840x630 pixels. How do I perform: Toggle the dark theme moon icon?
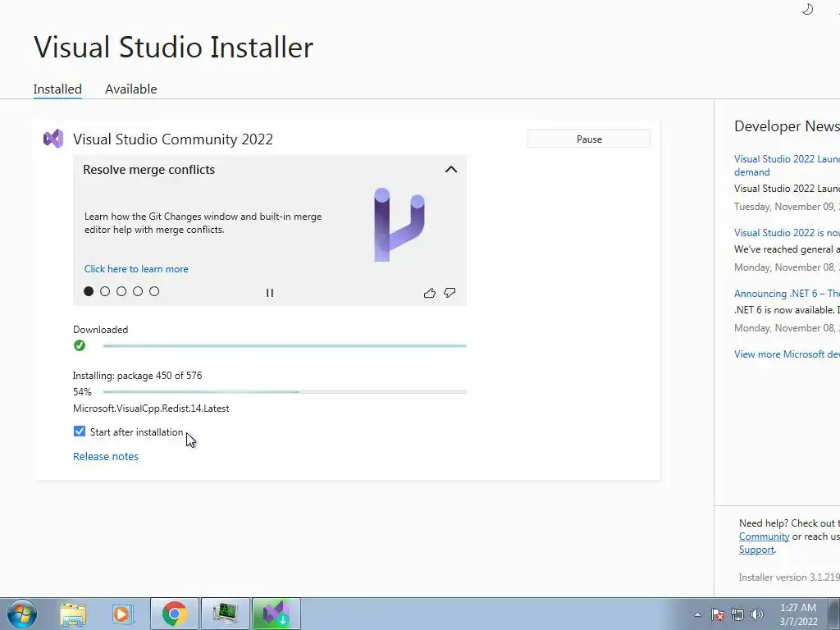(807, 9)
